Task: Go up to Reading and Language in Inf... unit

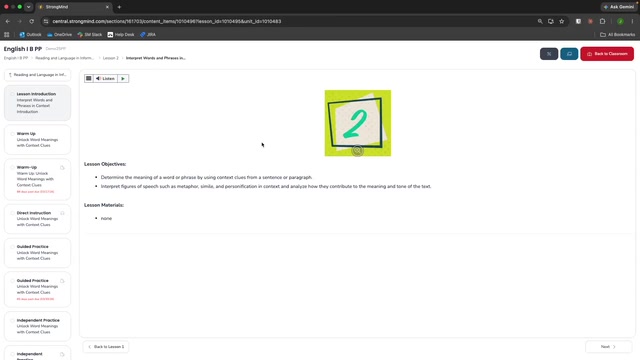Action: point(37,75)
